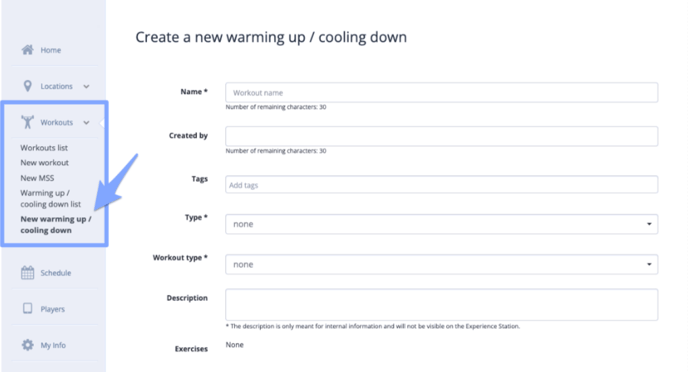Focus the Workout name input field

(441, 93)
